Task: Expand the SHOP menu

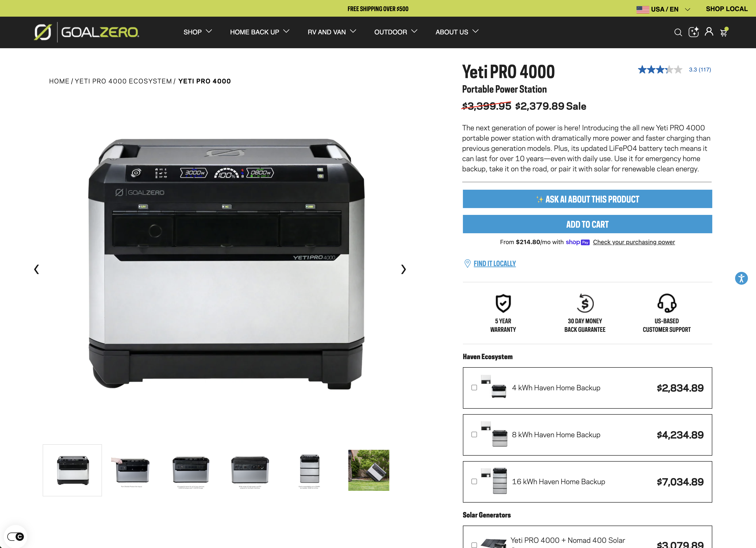Action: click(198, 32)
